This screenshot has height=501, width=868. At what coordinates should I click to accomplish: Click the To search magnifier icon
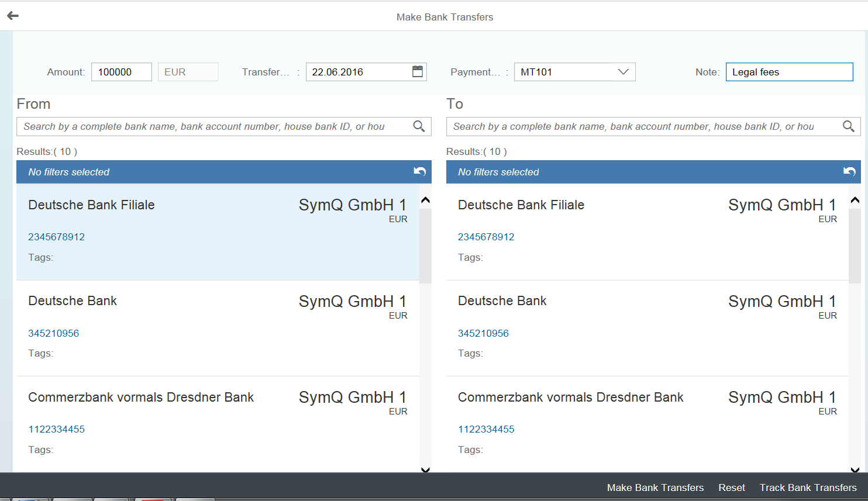coord(848,126)
